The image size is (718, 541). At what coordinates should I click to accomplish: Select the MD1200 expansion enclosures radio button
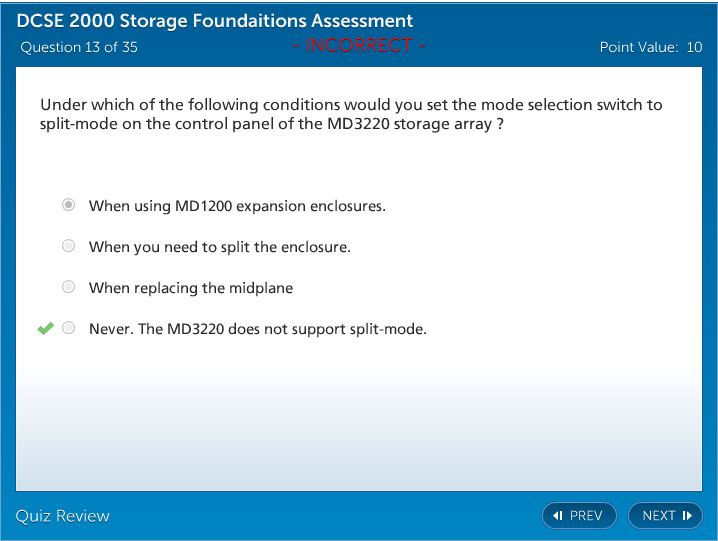(68, 205)
